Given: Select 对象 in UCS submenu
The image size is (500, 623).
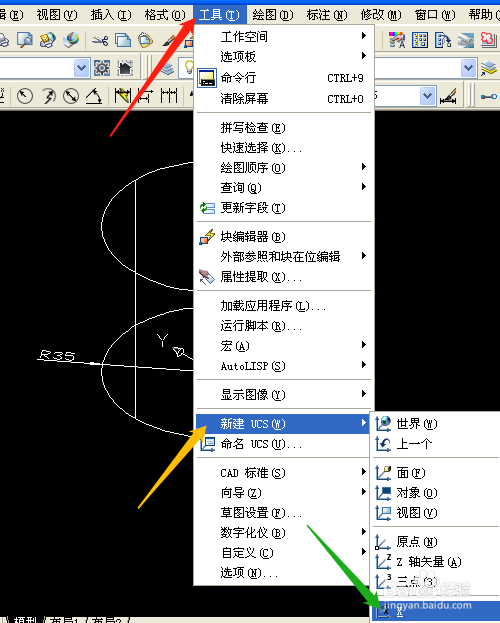Looking at the screenshot, I should pyautogui.click(x=436, y=493).
